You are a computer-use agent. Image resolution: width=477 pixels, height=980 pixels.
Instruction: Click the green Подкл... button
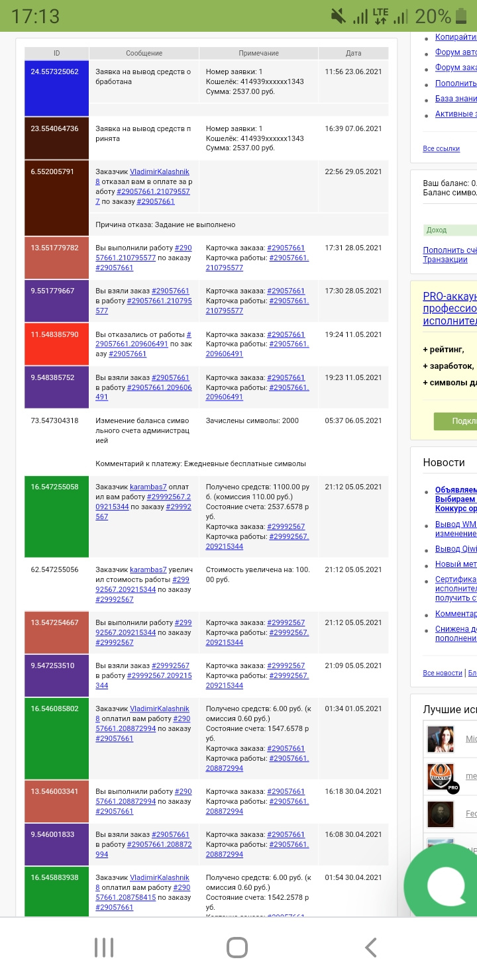[x=455, y=421]
